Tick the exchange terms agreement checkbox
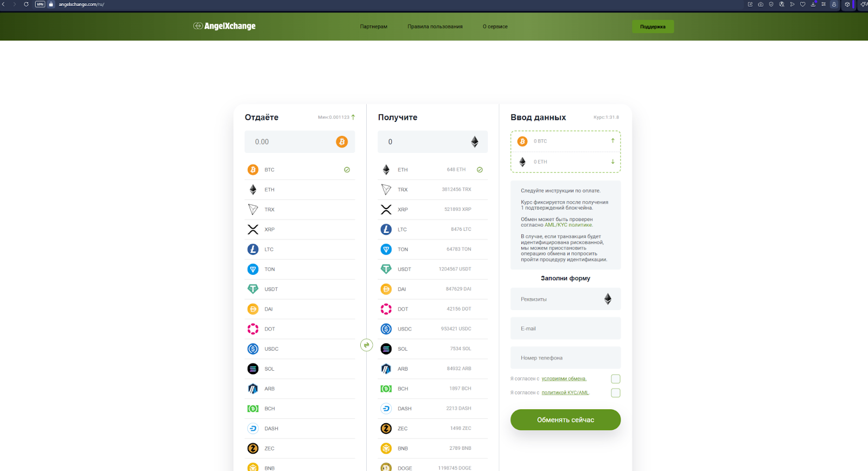The width and height of the screenshot is (868, 471). click(616, 379)
